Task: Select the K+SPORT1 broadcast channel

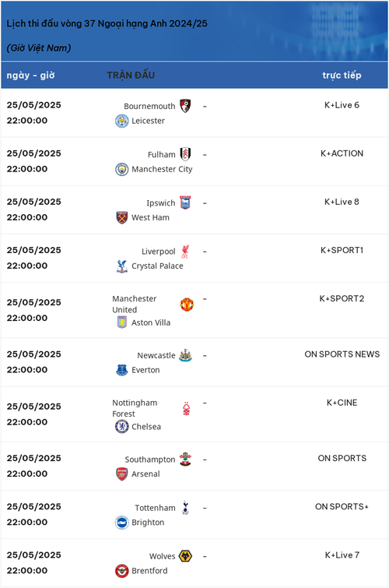Action: [x=342, y=250]
